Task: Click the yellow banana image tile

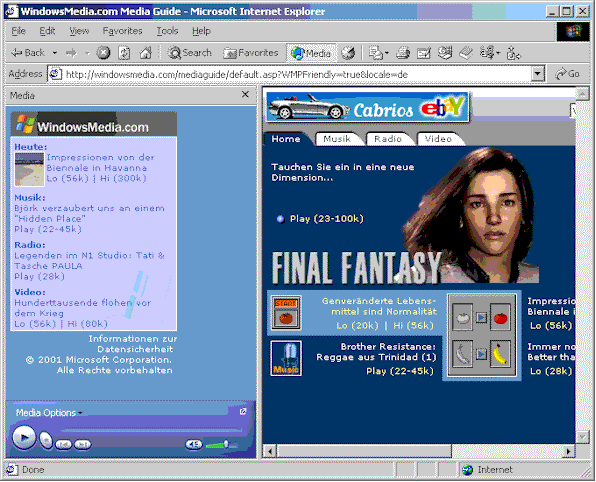Action: click(500, 354)
